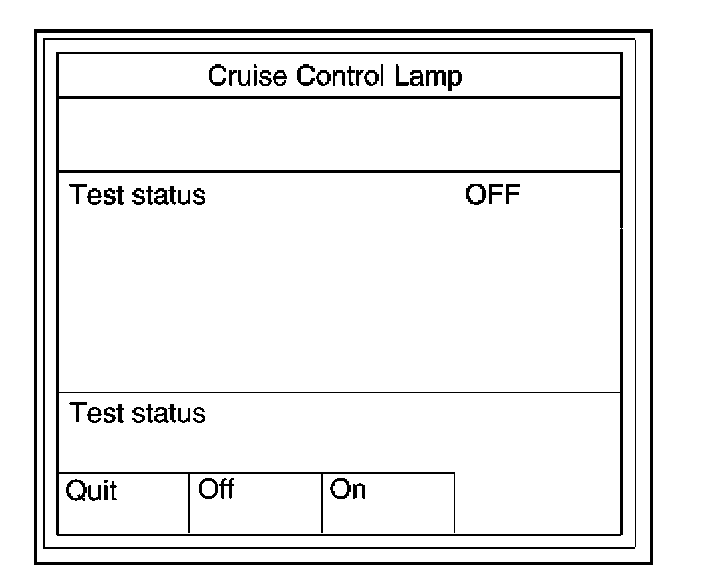
Task: Click the OFF test status value
Action: (492, 195)
